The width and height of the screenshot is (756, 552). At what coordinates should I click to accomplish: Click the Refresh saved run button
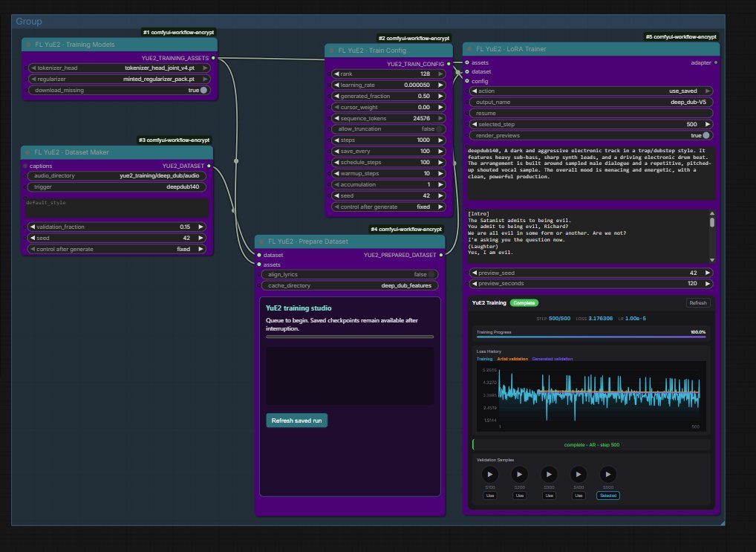click(296, 421)
